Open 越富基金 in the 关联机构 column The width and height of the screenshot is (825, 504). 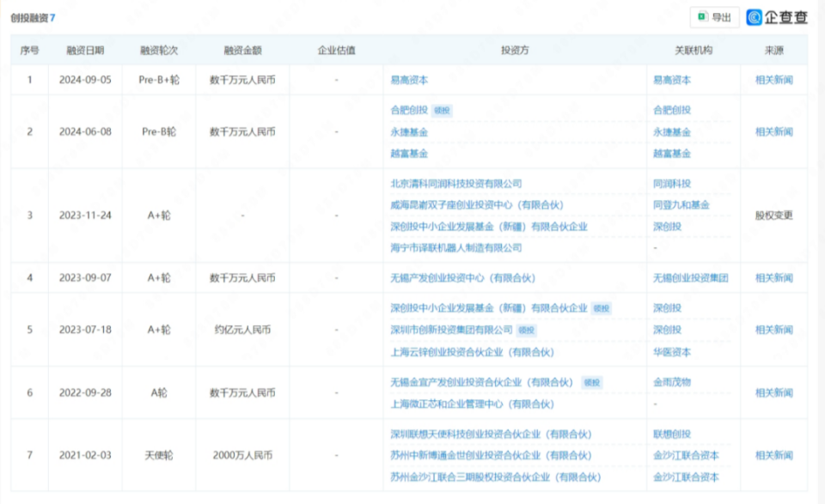tap(672, 154)
